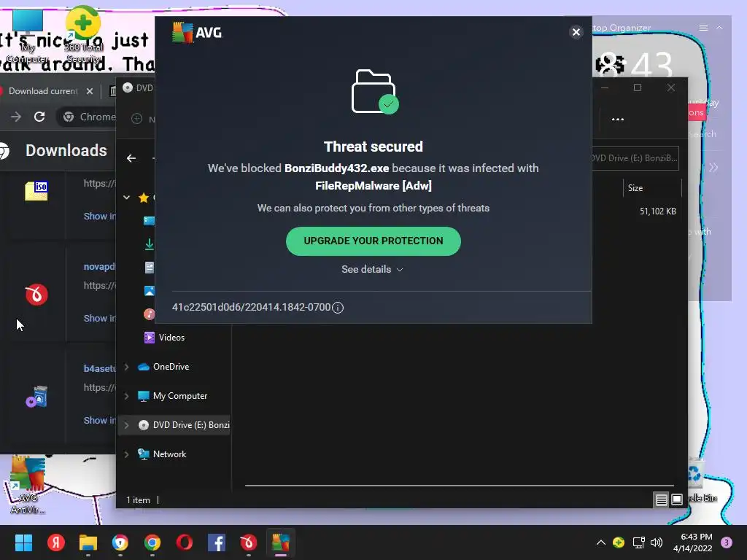
Task: Open My Computer desktop icon
Action: (x=27, y=36)
